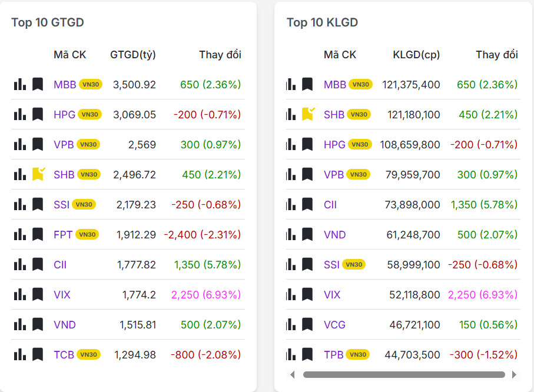Open chart icon for SHB in Top 10 KLGD
Image resolution: width=534 pixels, height=392 pixels.
[291, 114]
